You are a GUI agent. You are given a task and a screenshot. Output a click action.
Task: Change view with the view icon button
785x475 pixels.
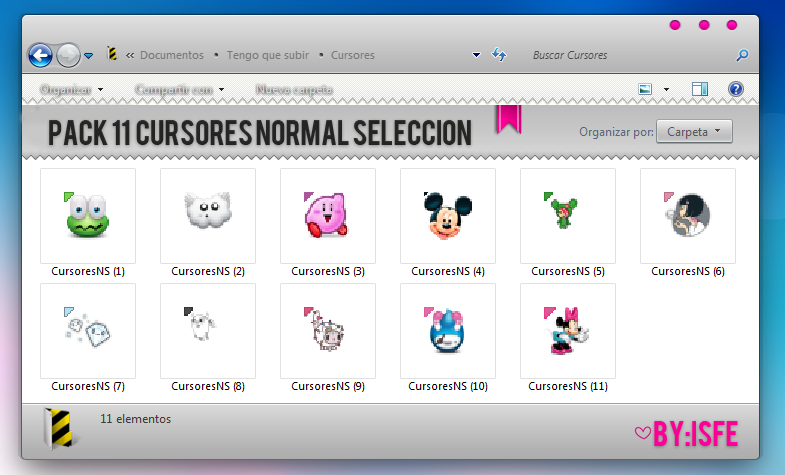pos(645,89)
